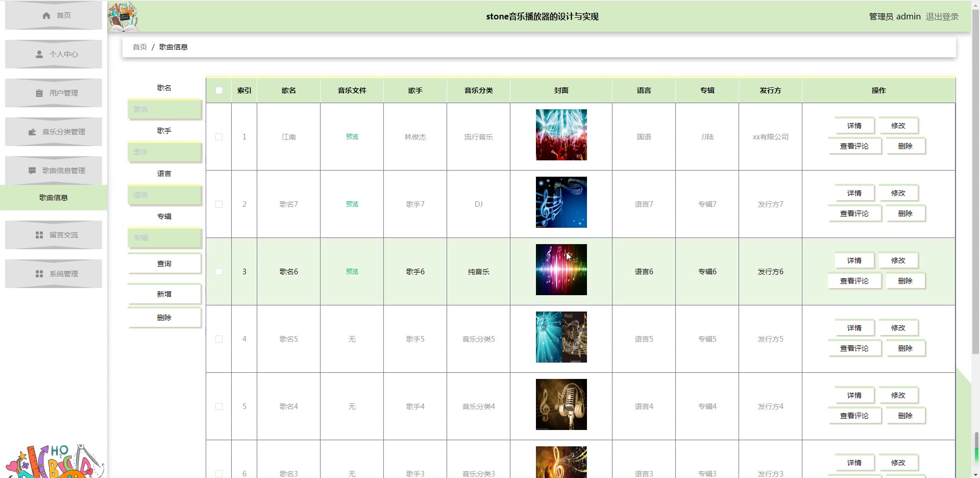The image size is (980, 478).
Task: Click the icon beside 音乐分类管理
Action: click(32, 132)
